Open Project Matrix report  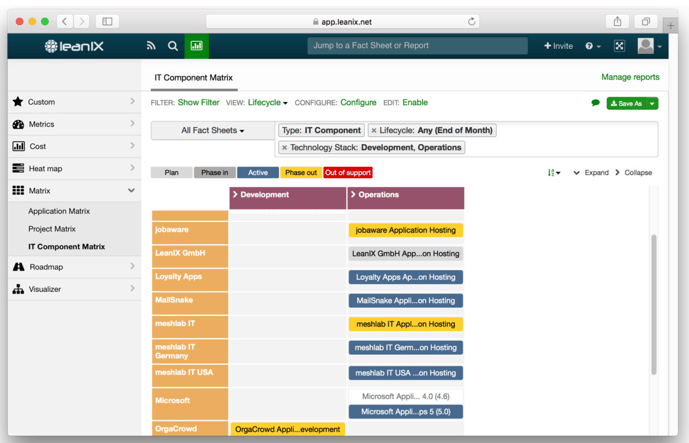52,229
